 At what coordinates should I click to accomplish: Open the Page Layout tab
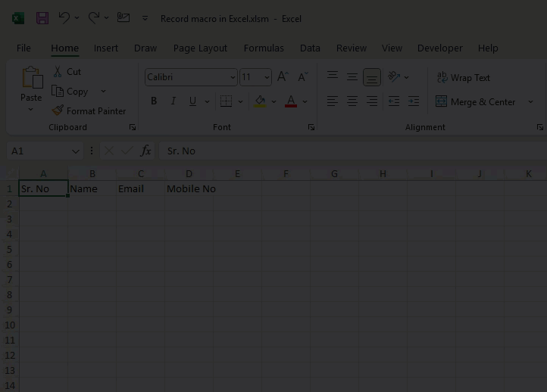pyautogui.click(x=200, y=48)
